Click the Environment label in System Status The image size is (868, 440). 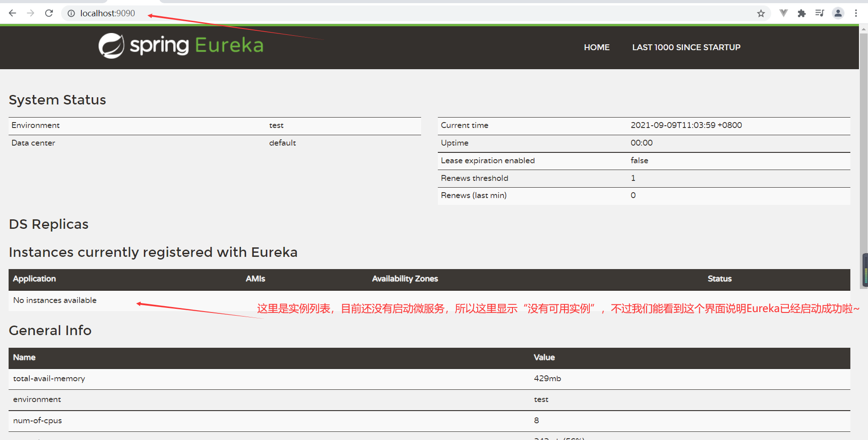pyautogui.click(x=35, y=125)
